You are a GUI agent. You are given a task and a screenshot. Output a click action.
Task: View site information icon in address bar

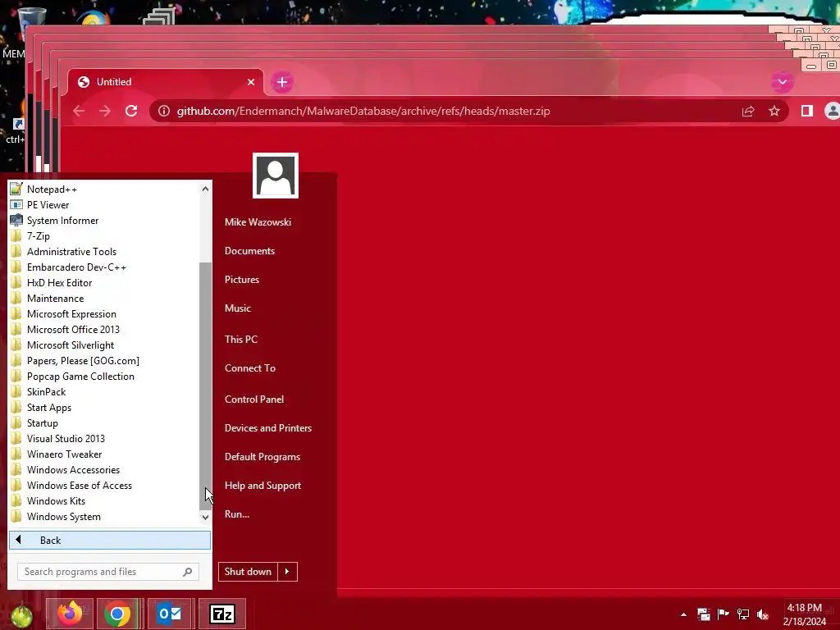pos(164,111)
